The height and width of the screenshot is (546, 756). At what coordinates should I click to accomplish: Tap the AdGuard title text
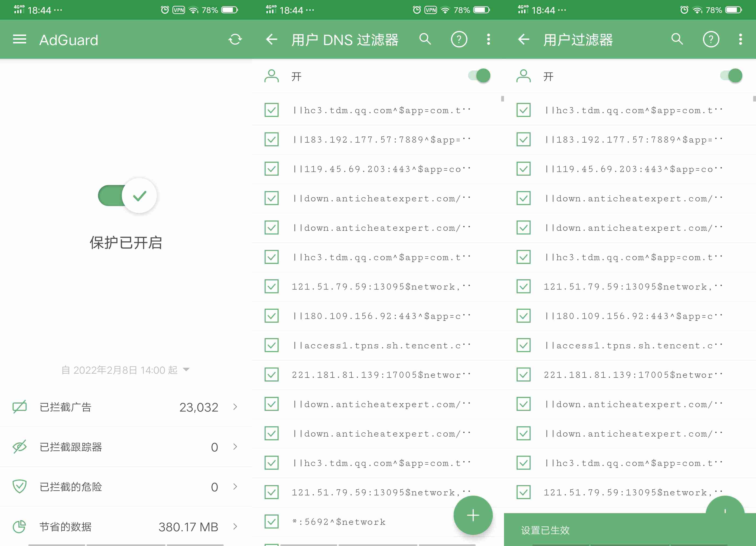(69, 40)
